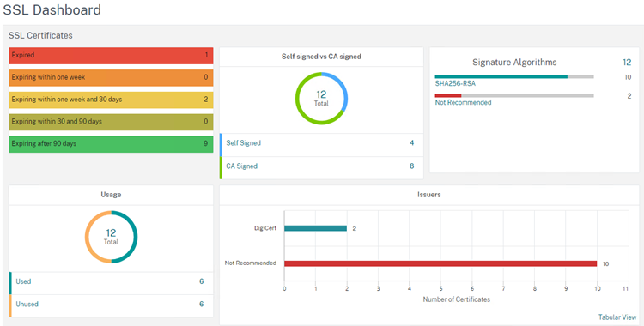Open the Used certificates link
The height and width of the screenshot is (326, 644).
coord(23,281)
